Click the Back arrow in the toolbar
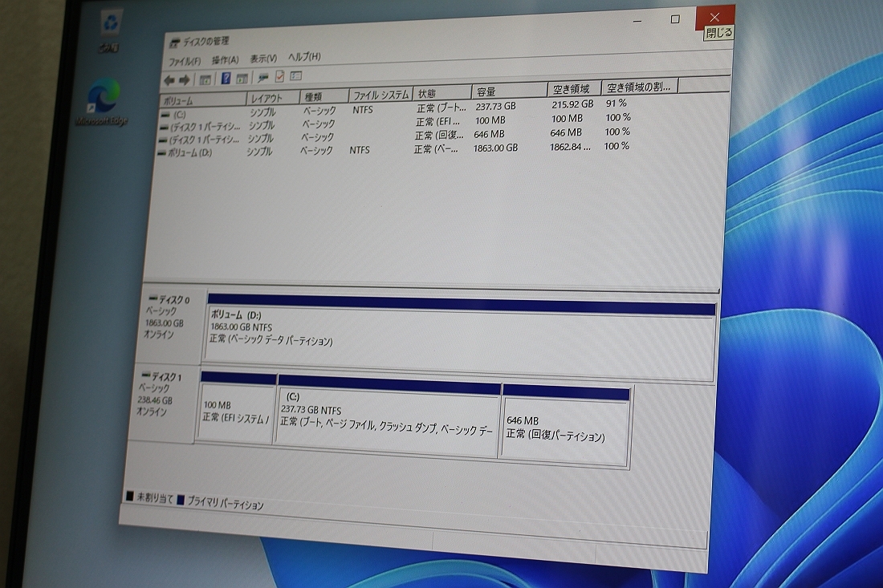 coord(169,80)
